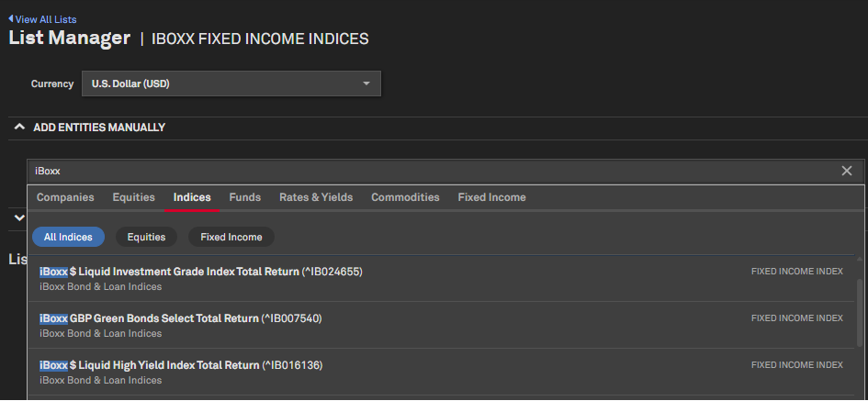Close the iBoxx search results panel
This screenshot has height=401, width=868.
pos(847,171)
